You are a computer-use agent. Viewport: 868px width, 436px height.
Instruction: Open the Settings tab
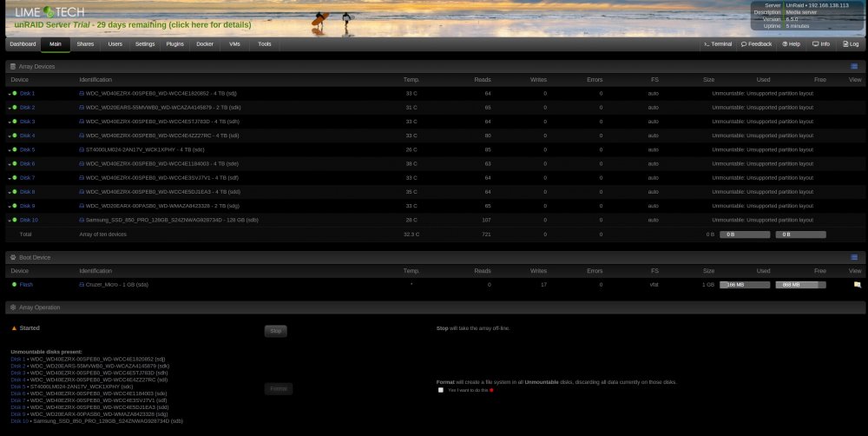(145, 44)
